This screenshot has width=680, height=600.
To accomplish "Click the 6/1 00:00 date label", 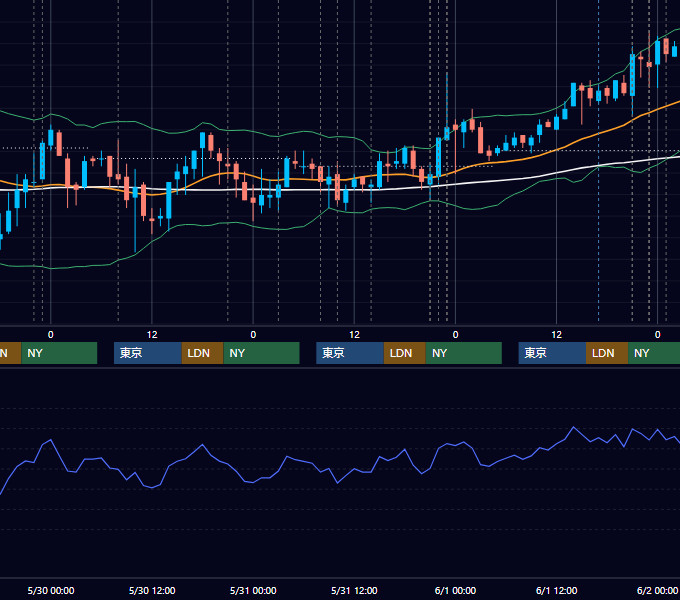I will coord(455,590).
